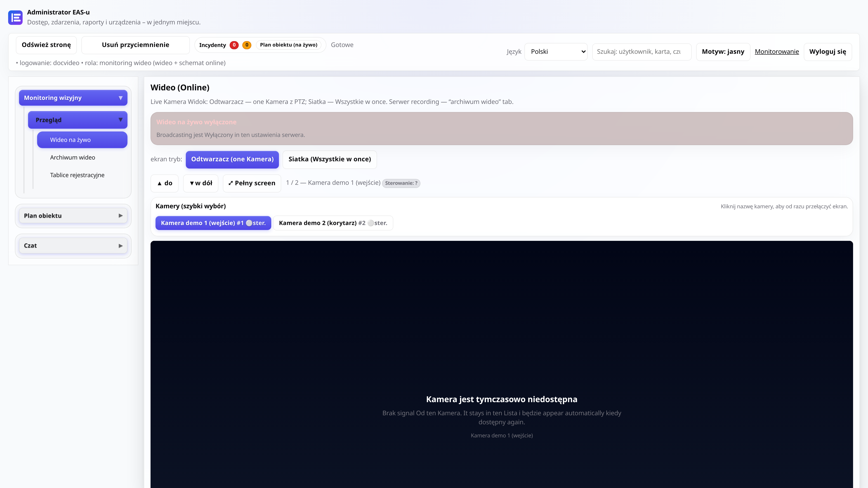Open fullscreen with 'Pełny screen' button
This screenshot has width=868, height=488.
coord(252,183)
